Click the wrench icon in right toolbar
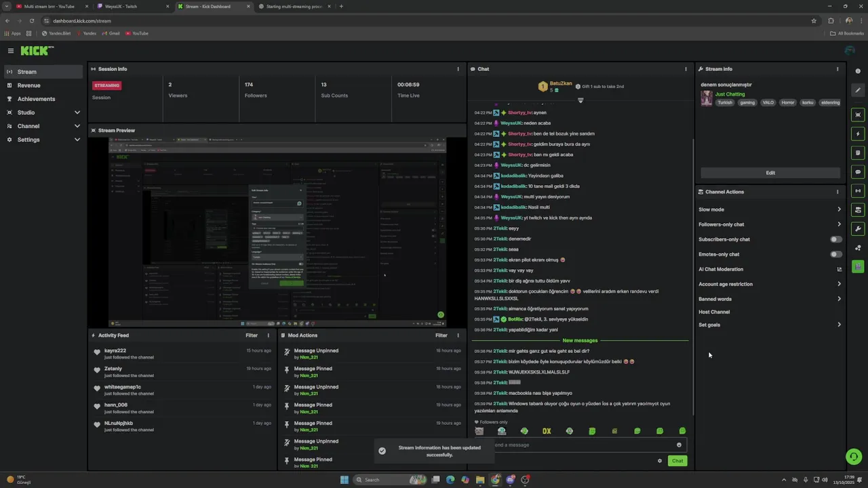Screen dimensions: 868x488 [858, 229]
